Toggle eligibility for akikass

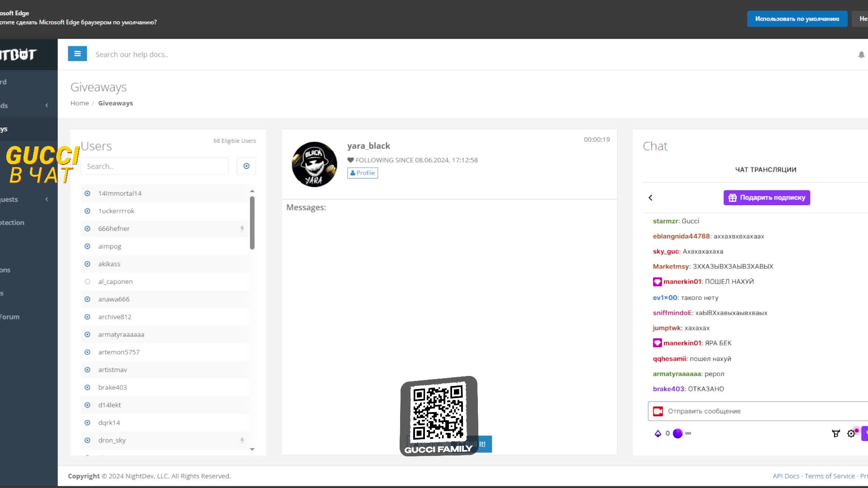pos(87,264)
